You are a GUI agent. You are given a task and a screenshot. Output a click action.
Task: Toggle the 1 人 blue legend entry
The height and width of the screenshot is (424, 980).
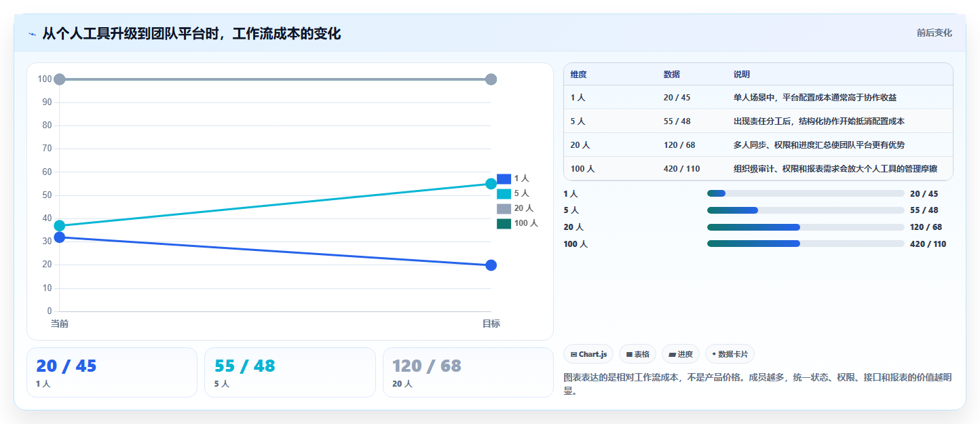point(513,178)
